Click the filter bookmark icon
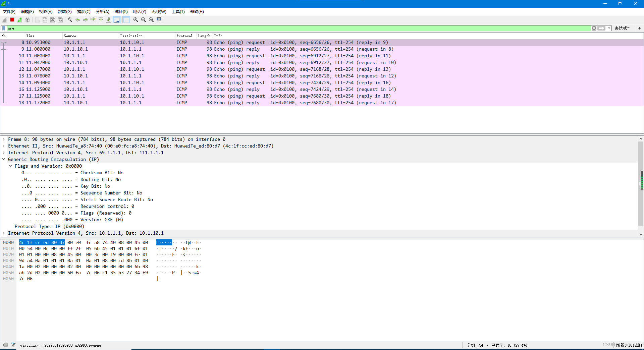 pyautogui.click(x=4, y=28)
